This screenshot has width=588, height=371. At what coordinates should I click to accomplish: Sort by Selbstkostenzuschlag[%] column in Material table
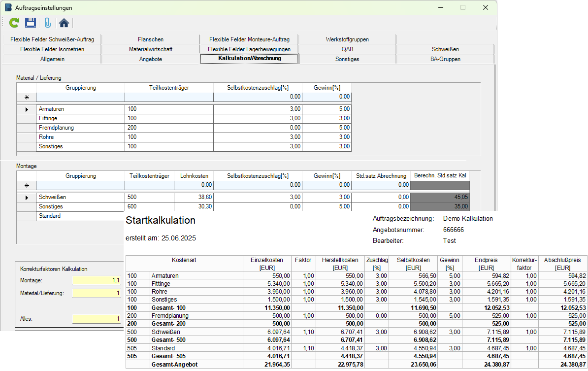click(258, 88)
